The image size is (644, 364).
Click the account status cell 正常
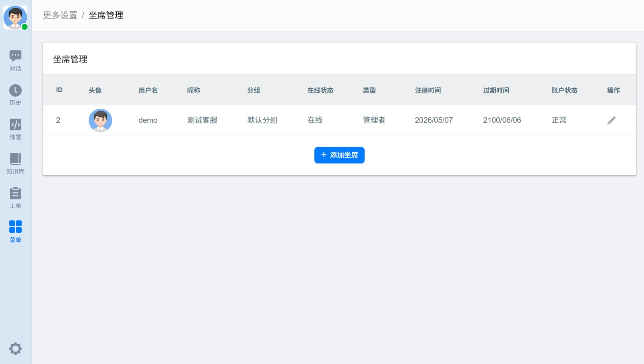coord(559,120)
